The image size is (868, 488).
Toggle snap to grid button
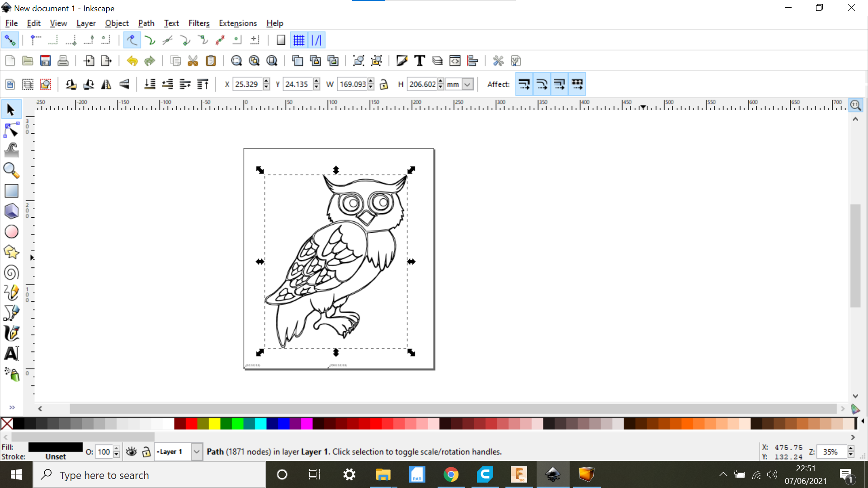click(x=298, y=40)
